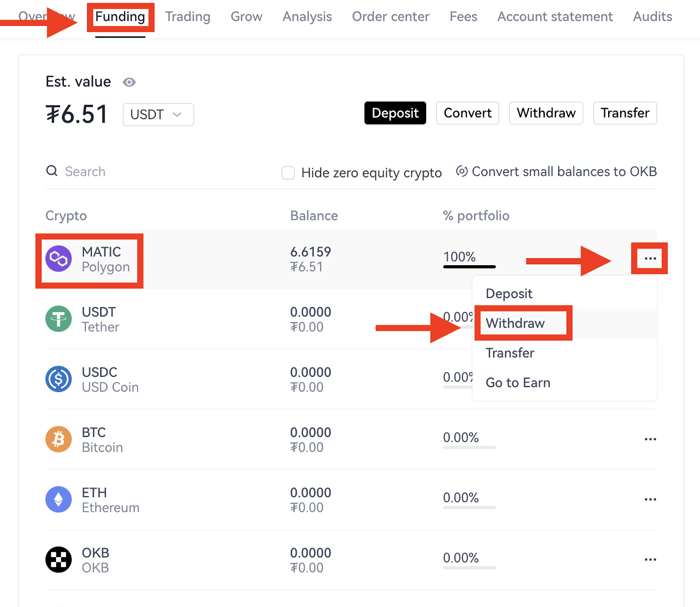
Task: Click the Balance column header
Action: (314, 216)
